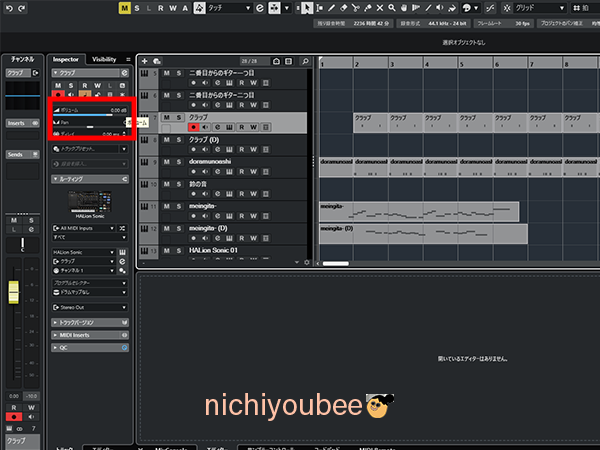This screenshot has height=450, width=600.
Task: Toggle record enable on クラップ track
Action: point(193,127)
